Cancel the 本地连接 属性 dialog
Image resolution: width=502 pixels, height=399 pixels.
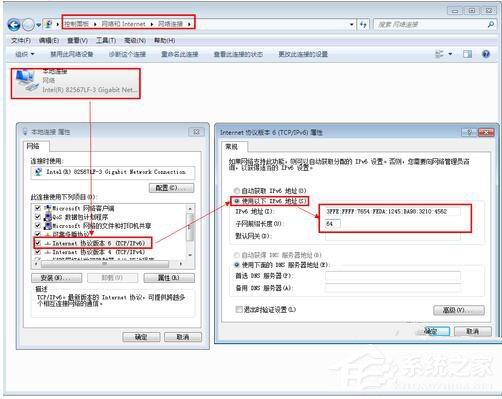click(x=183, y=337)
